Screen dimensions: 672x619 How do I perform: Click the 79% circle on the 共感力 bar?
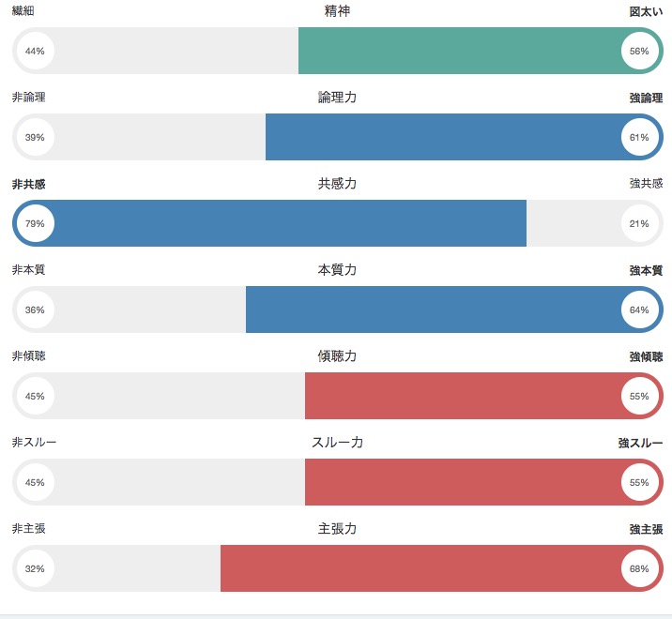coord(35,223)
